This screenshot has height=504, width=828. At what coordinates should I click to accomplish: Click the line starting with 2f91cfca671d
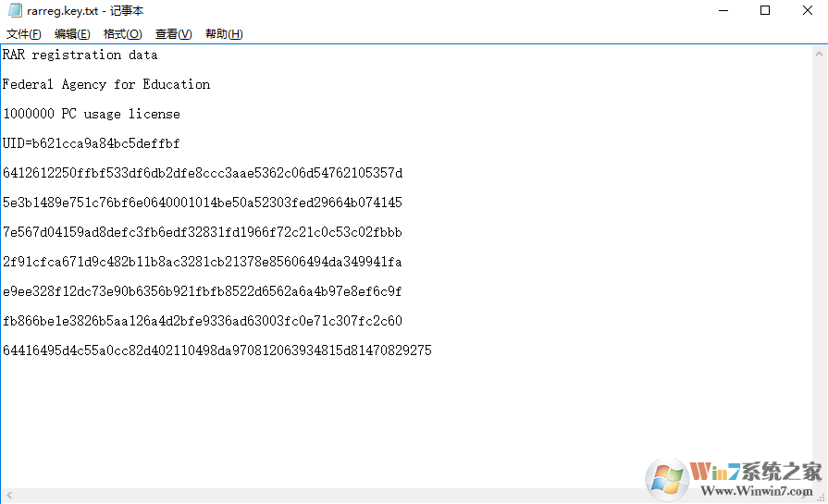pos(203,262)
